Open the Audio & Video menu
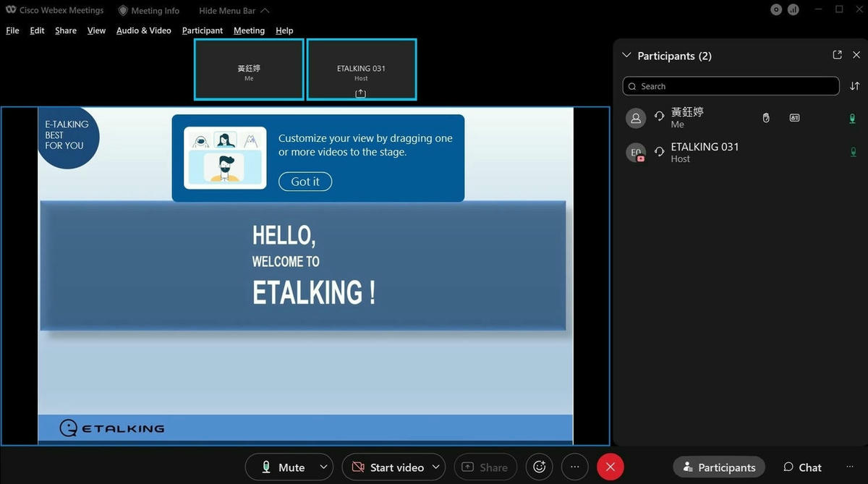868x484 pixels. [x=144, y=30]
